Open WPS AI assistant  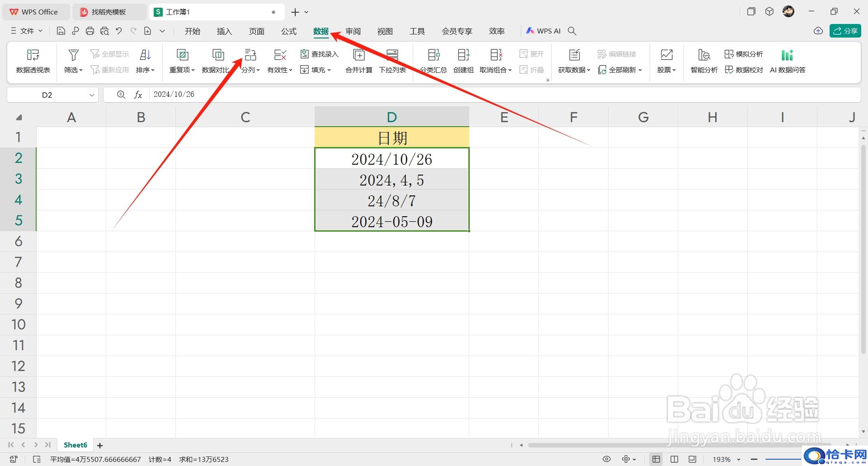543,31
